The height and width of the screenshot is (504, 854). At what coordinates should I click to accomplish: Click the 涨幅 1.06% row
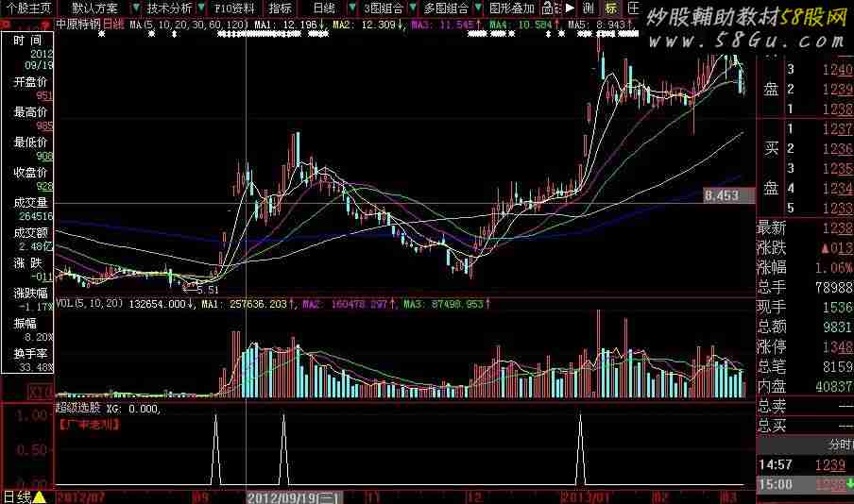[805, 268]
